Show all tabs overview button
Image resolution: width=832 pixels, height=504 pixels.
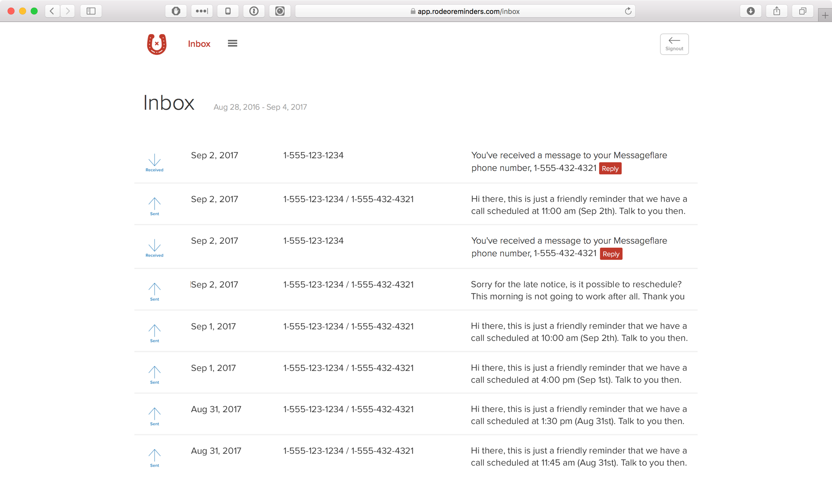coord(802,11)
